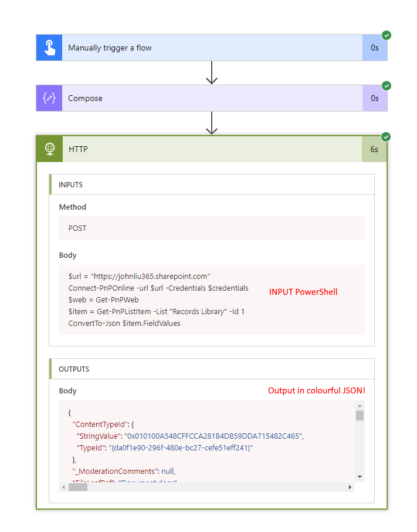This screenshot has height=532, width=417.
Task: Click the Compose curly braces icon
Action: click(49, 98)
